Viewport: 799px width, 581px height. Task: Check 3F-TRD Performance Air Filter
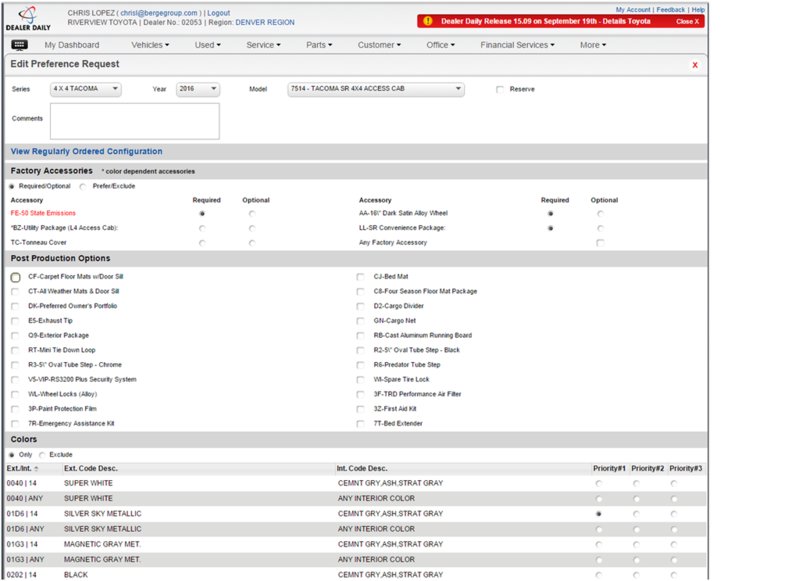[360, 394]
